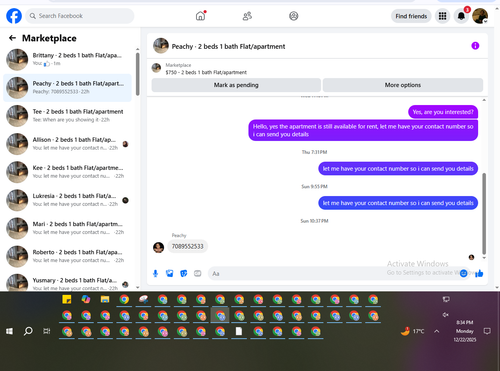The image size is (500, 371).
Task: Open the Friends icon in top navigation
Action: [x=247, y=16]
